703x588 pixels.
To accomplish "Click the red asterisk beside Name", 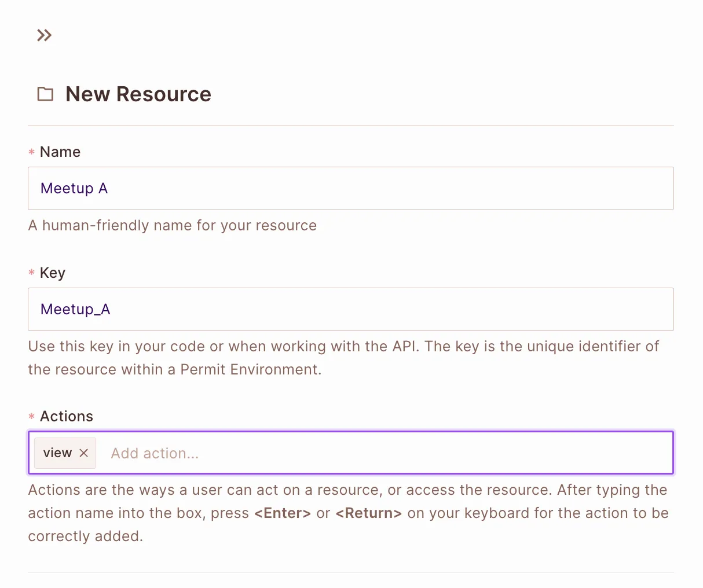I will point(32,152).
